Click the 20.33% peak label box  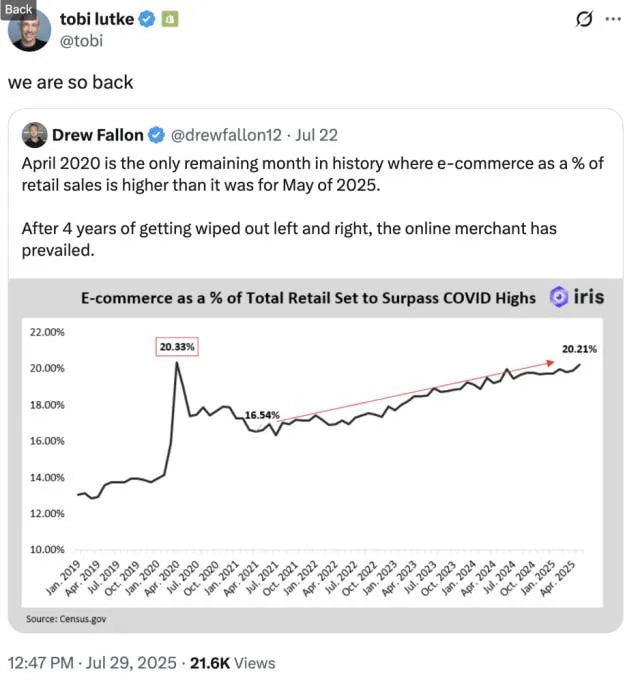tap(177, 347)
